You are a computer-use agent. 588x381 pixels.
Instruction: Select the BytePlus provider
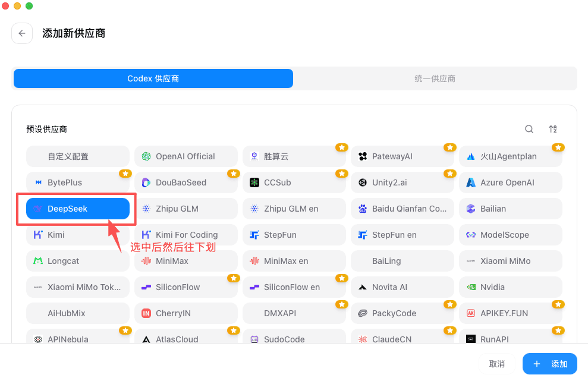coord(78,182)
